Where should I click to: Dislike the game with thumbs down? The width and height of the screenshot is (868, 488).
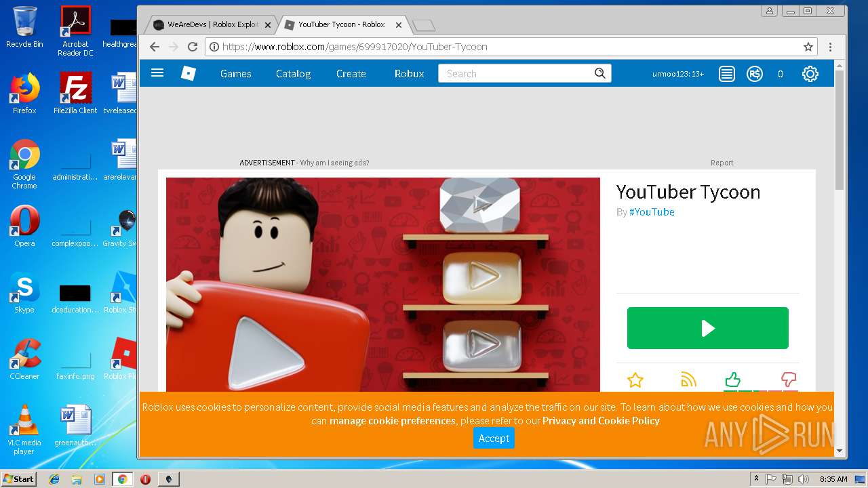tap(788, 380)
